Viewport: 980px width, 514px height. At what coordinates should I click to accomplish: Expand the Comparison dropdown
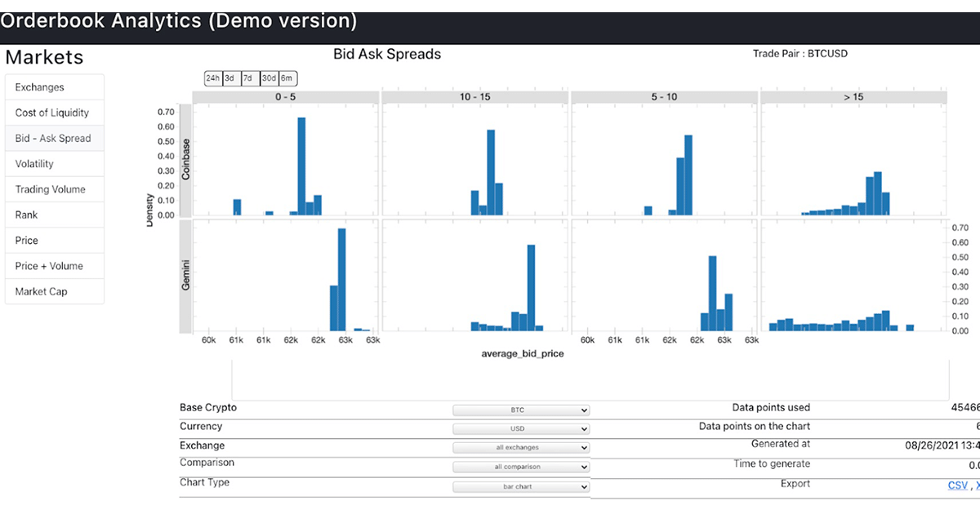point(521,467)
